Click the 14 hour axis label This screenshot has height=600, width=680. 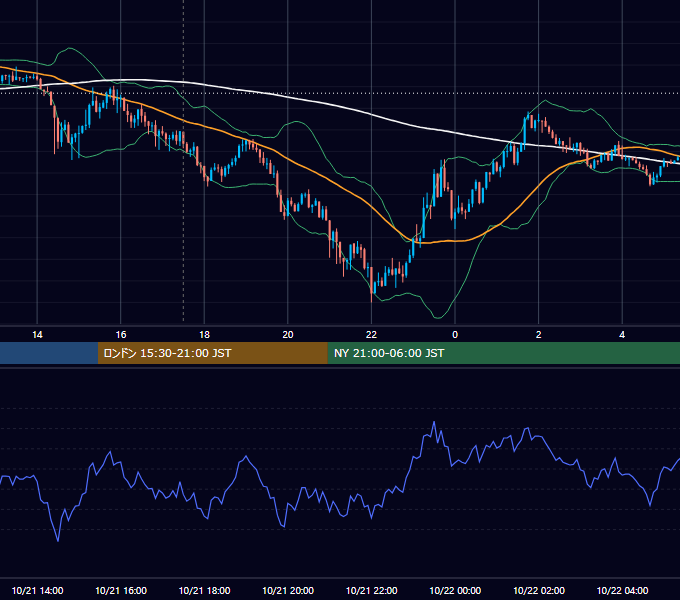click(x=37, y=335)
